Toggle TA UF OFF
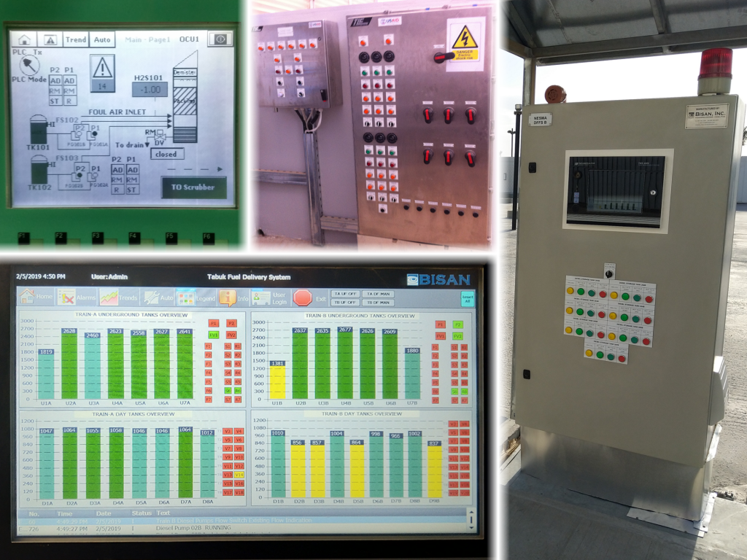Screen dimensions: 747x560 (346, 294)
